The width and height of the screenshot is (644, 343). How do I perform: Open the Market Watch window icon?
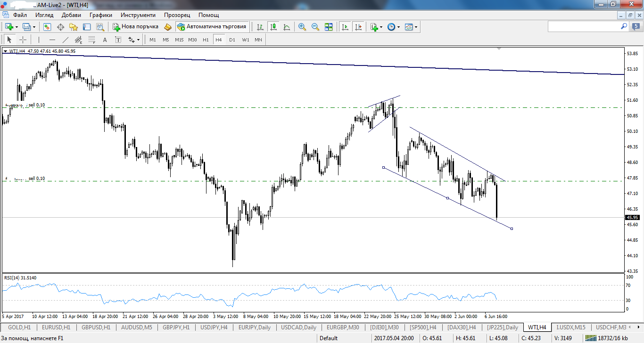(47, 27)
